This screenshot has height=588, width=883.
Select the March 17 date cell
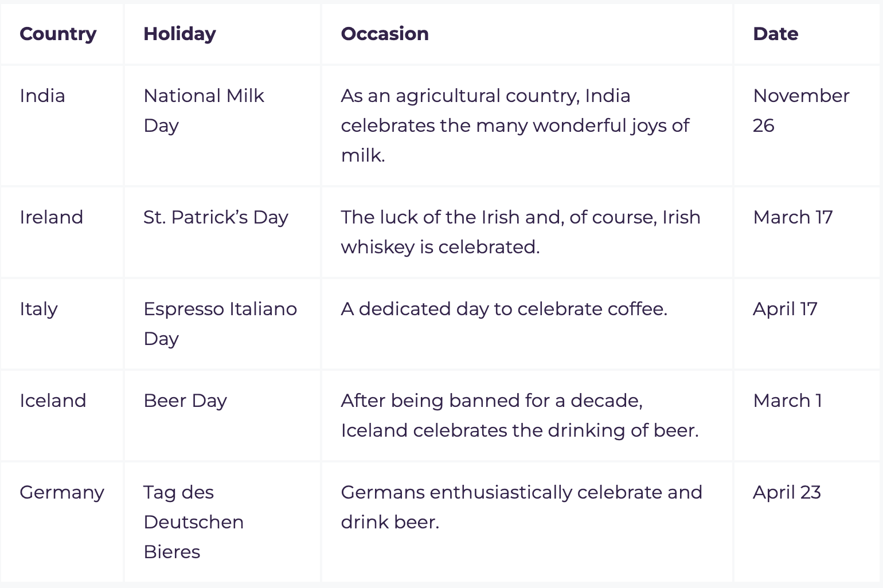click(x=792, y=217)
